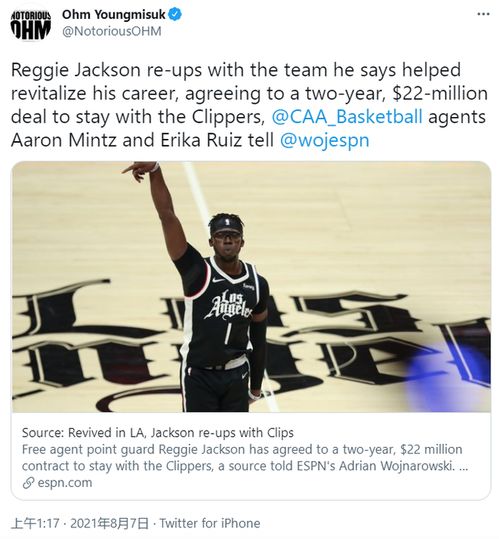Click the link chain icon beside espn.com
The width and height of the screenshot is (499, 539).
click(28, 483)
